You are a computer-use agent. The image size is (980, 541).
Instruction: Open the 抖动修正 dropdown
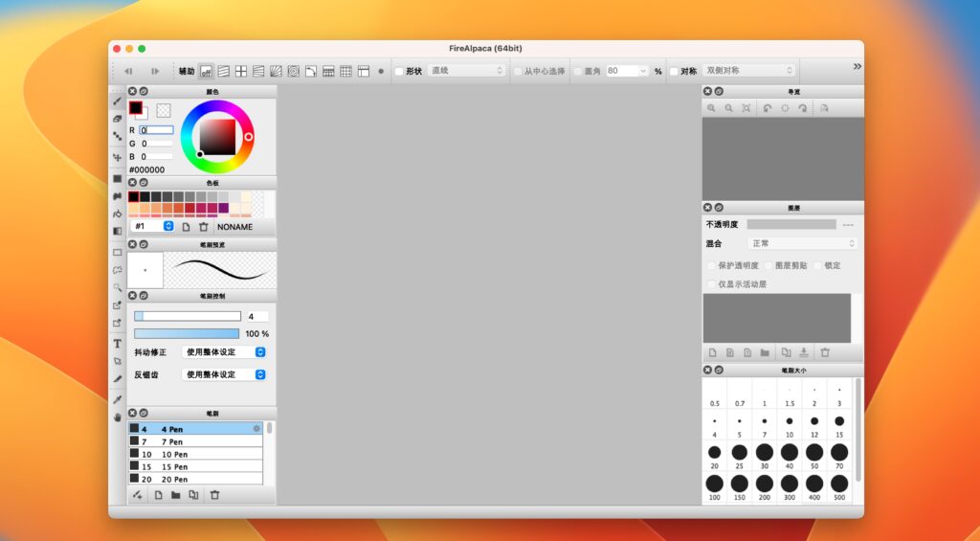[224, 352]
